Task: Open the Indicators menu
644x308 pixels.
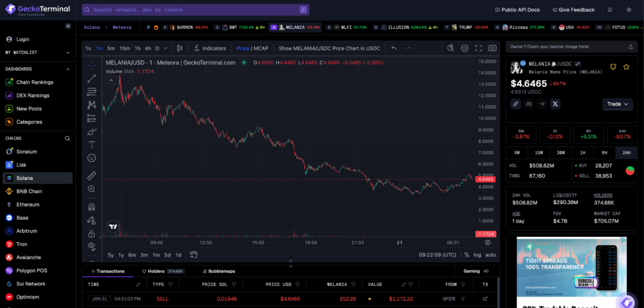Action: click(x=209, y=48)
